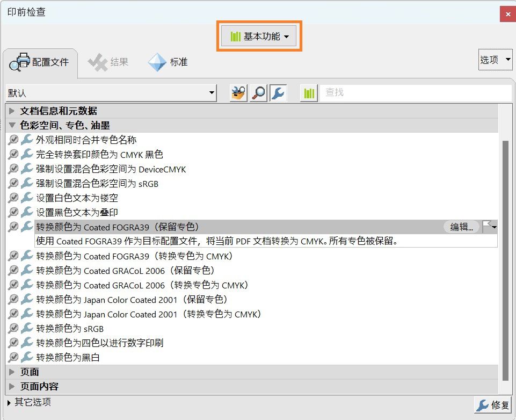The image size is (516, 420).
Task: Switch to the 结果 tab
Action: coord(108,62)
